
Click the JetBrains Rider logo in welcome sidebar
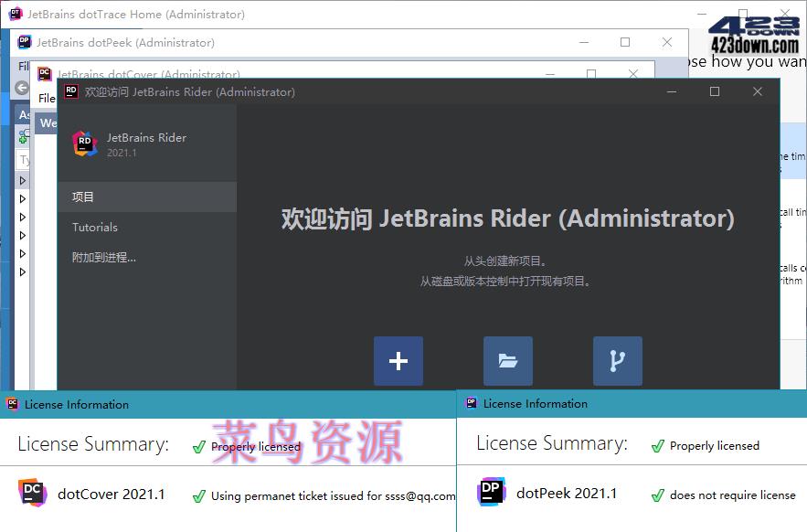click(x=84, y=144)
